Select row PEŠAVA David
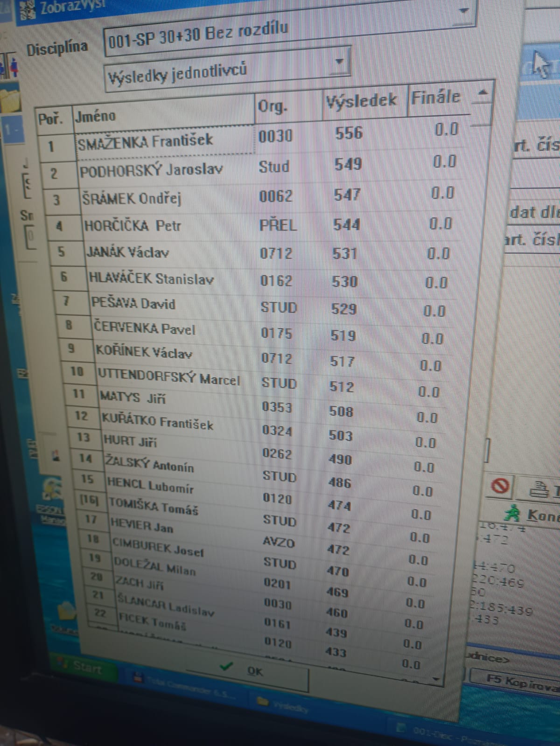 pyautogui.click(x=252, y=306)
